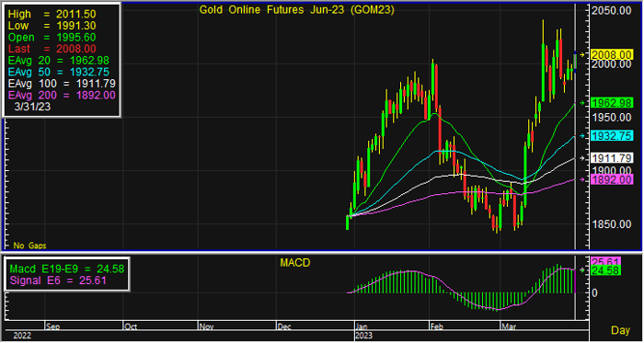Screen dimensions: 644x343
Task: Click the Sep month label on time axis
Action: [x=53, y=327]
